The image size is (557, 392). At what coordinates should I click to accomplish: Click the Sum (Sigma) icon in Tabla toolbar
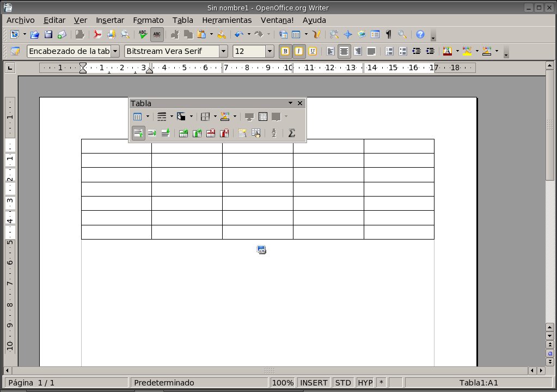pyautogui.click(x=292, y=133)
